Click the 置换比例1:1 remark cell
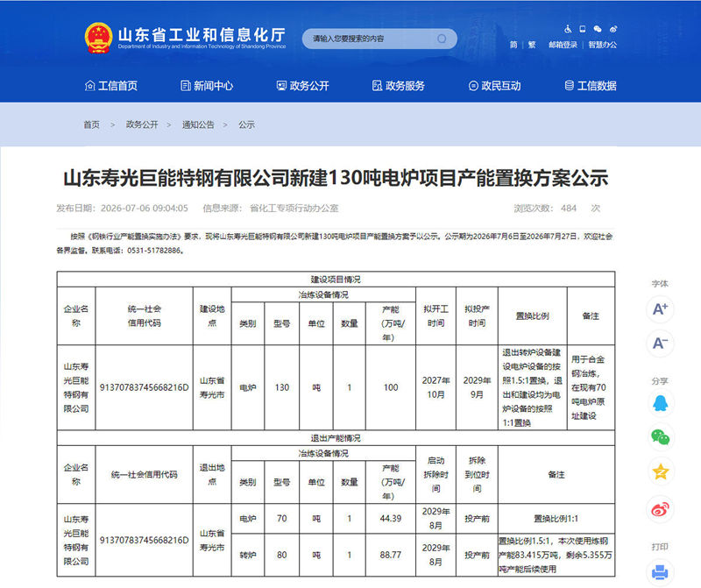The width and height of the screenshot is (701, 588). [x=556, y=519]
